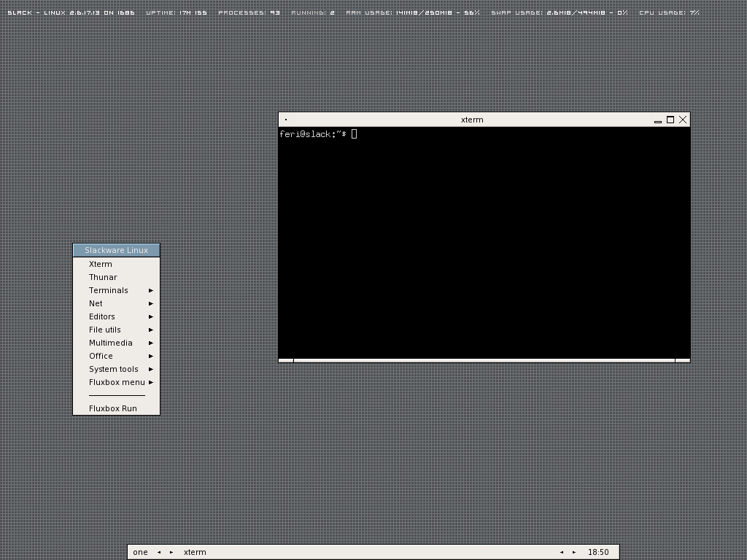Screen dimensions: 747x560
Task: Open the Terminals submenu
Action: (x=116, y=290)
